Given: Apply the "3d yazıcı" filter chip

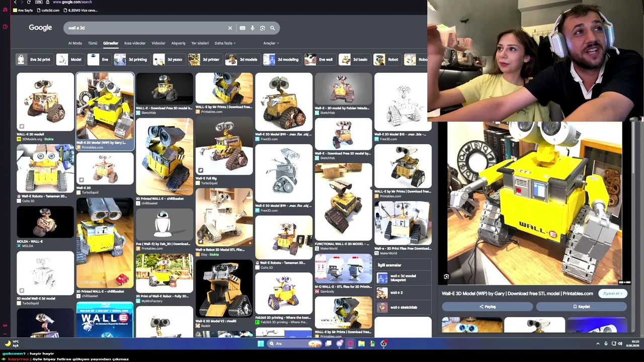Looking at the screenshot, I should coord(169,59).
